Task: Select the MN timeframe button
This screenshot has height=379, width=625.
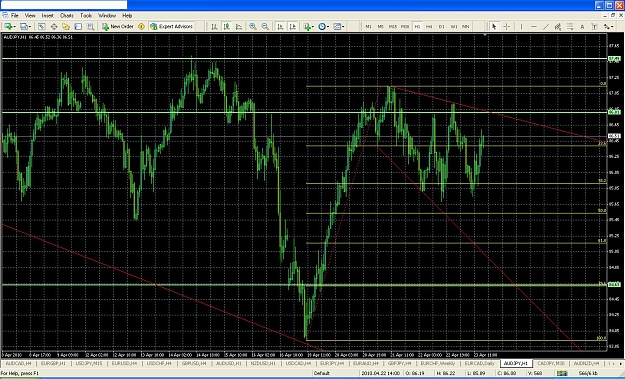Action: (466, 26)
